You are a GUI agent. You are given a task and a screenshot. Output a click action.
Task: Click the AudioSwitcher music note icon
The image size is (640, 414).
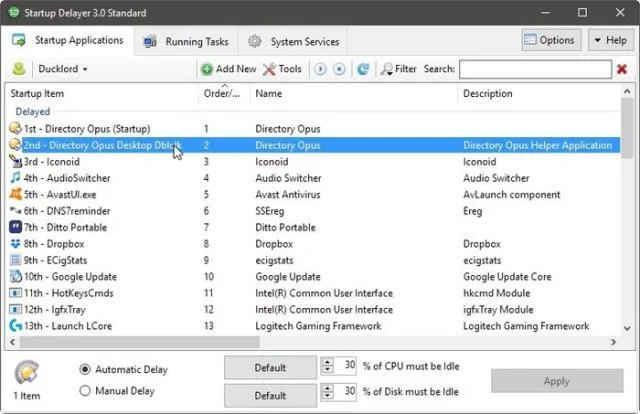pos(15,178)
